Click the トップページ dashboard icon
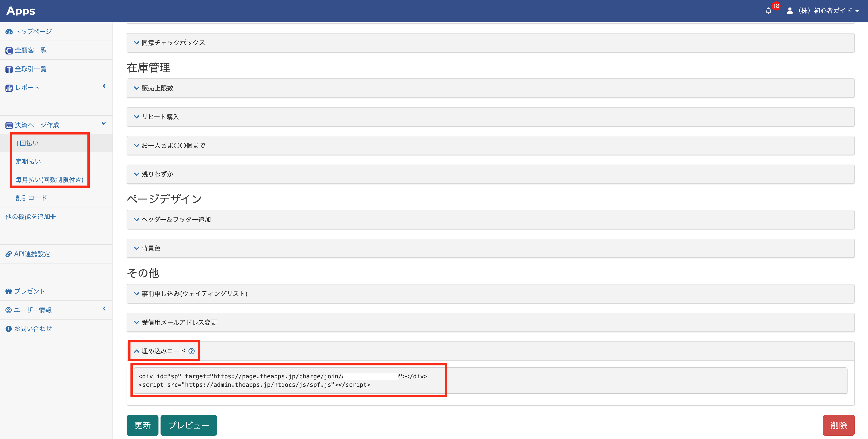This screenshot has width=868, height=439. point(9,32)
